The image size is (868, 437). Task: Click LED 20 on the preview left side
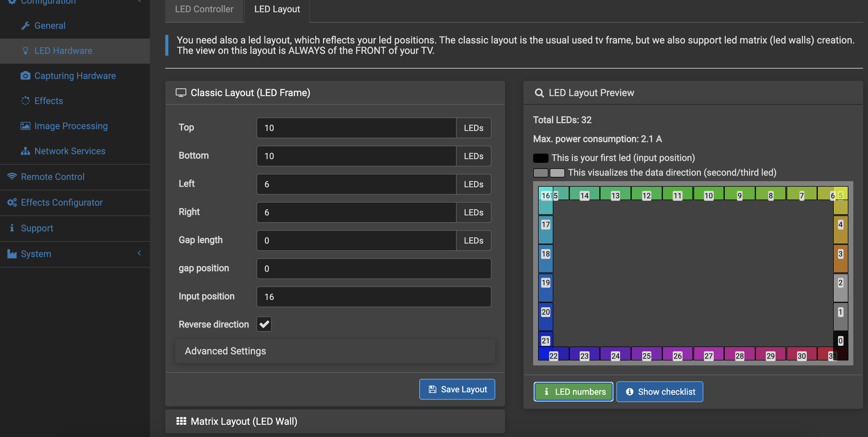[x=545, y=317]
